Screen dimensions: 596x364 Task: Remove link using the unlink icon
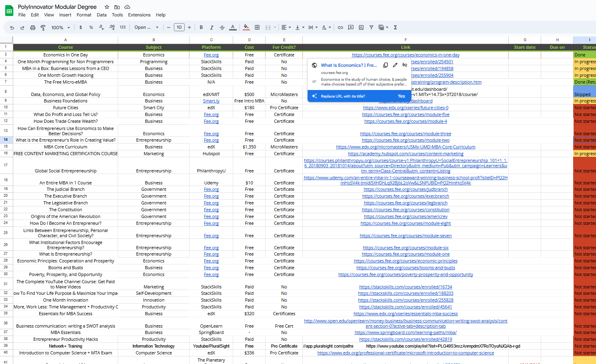tap(405, 65)
